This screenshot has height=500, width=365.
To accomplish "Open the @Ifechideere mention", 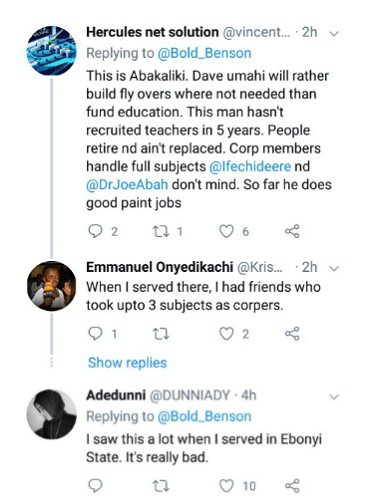I will 250,166.
